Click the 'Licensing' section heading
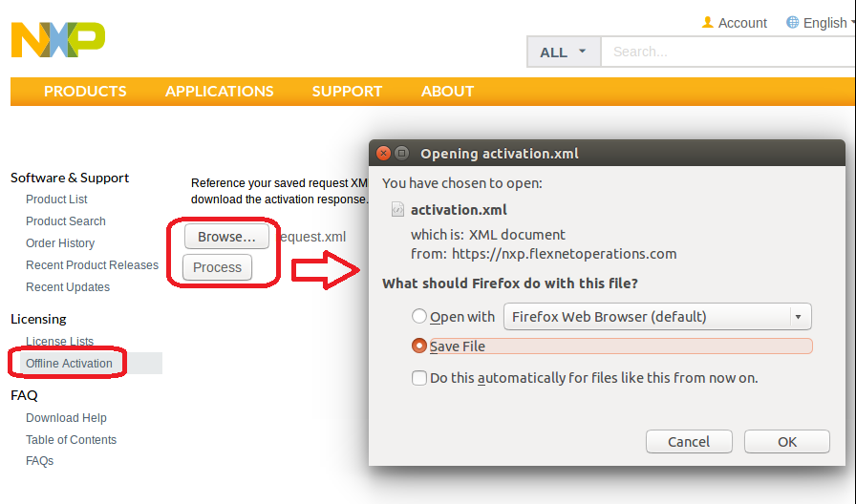 pyautogui.click(x=38, y=319)
